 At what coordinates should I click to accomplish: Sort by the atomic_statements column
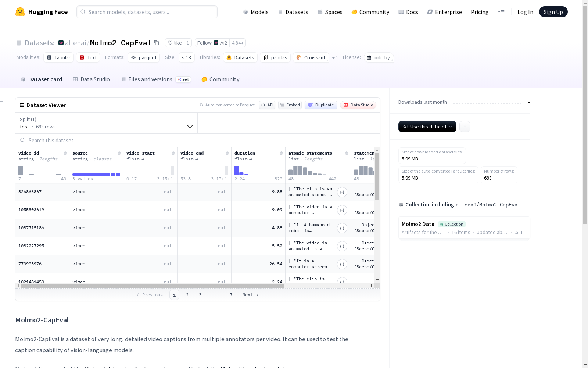click(347, 153)
